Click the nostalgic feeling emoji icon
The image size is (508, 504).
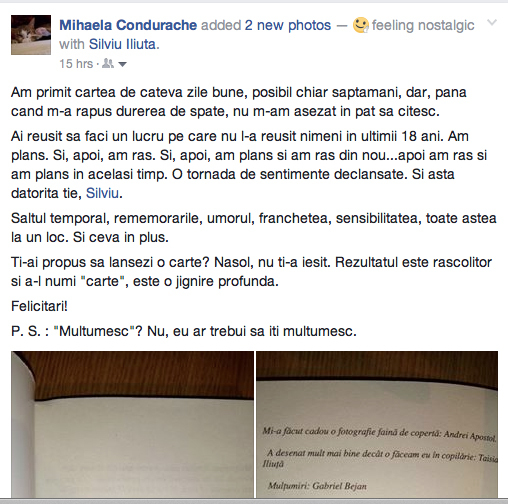[361, 25]
